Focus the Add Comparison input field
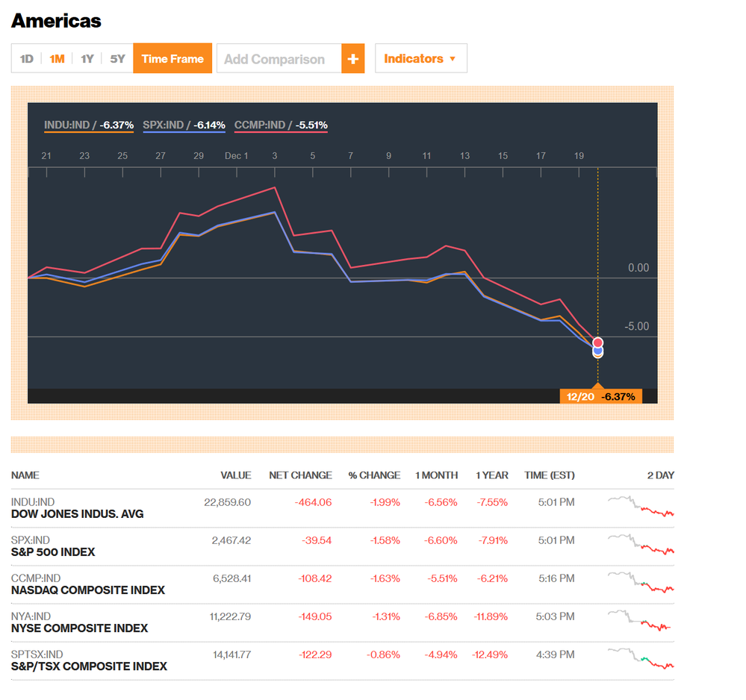The image size is (746, 700). [279, 58]
